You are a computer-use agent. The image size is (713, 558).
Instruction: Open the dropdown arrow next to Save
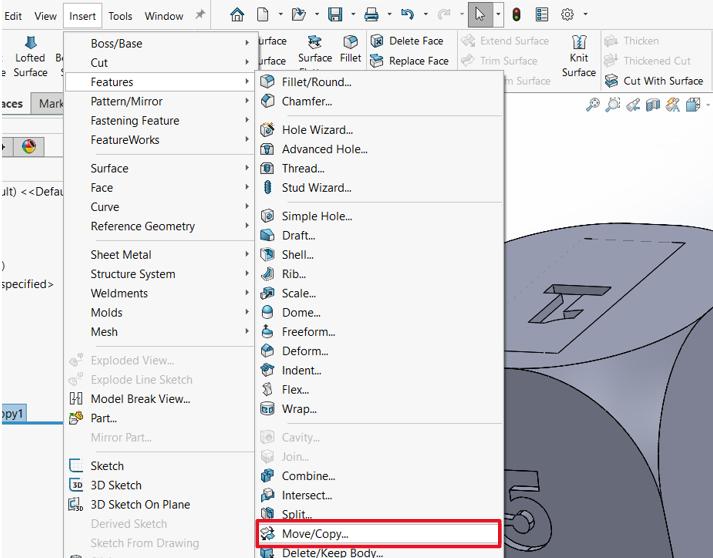353,15
